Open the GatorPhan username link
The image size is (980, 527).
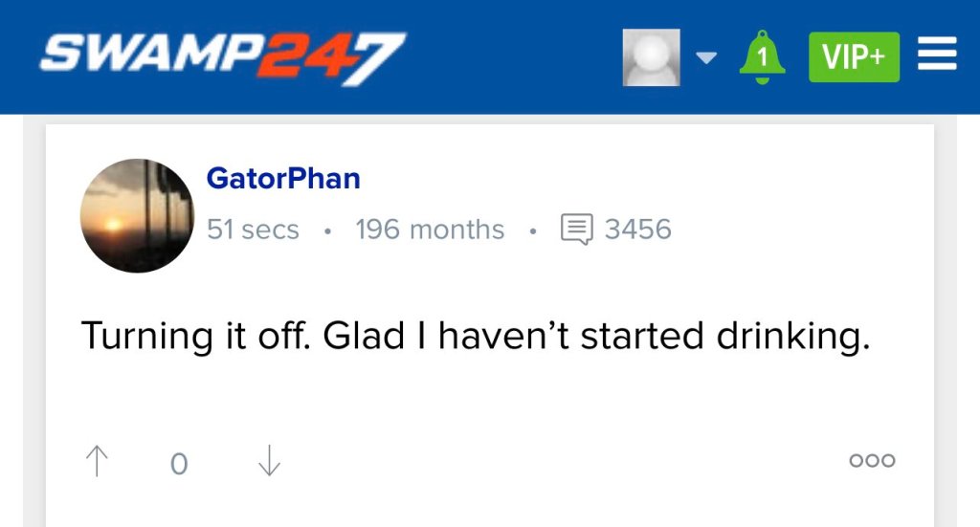[283, 179]
